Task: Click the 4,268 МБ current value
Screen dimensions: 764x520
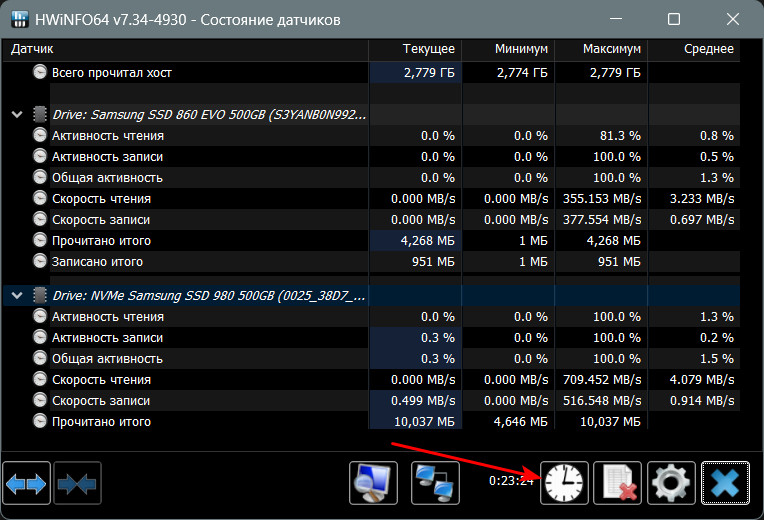Action: point(427,241)
